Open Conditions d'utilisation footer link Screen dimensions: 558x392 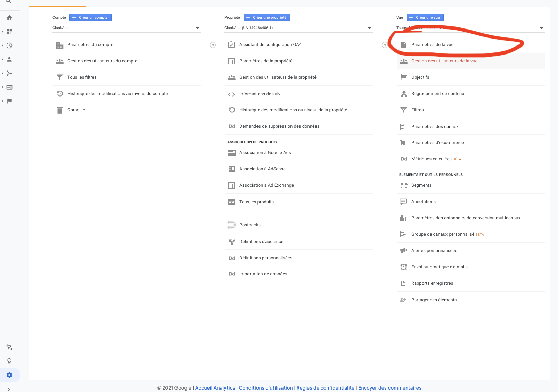point(266,388)
